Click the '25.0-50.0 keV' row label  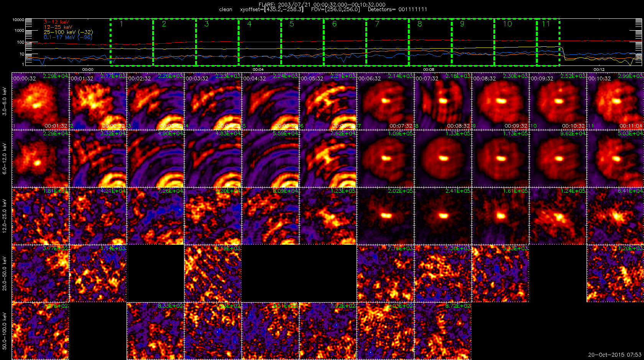click(x=5, y=273)
